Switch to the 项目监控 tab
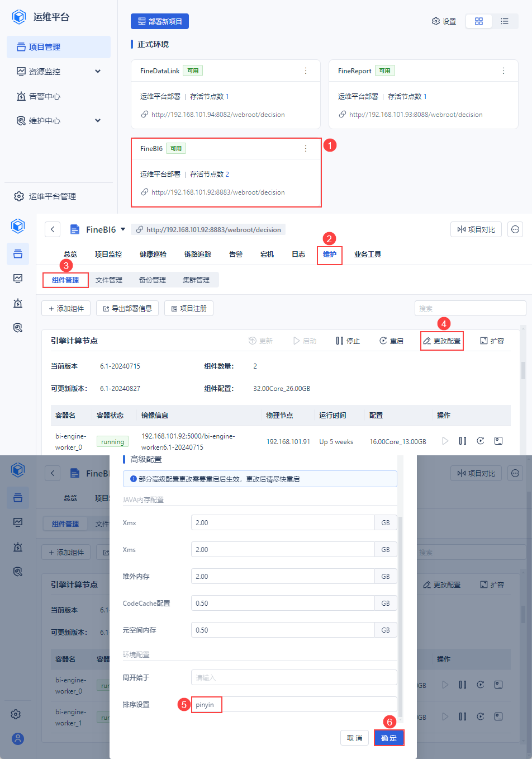Screen dimensions: 532x759 (x=108, y=254)
